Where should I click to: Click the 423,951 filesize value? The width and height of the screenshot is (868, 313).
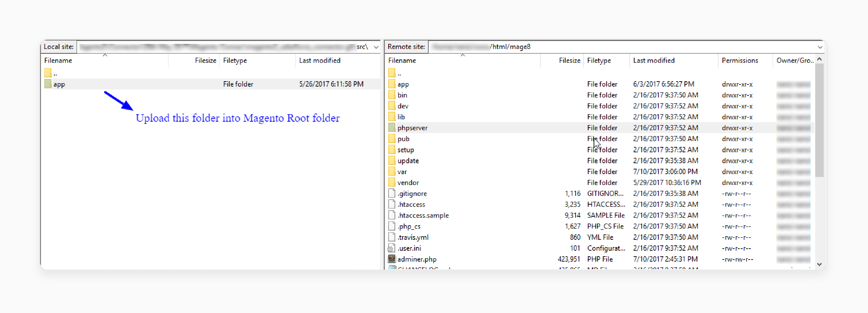569,259
